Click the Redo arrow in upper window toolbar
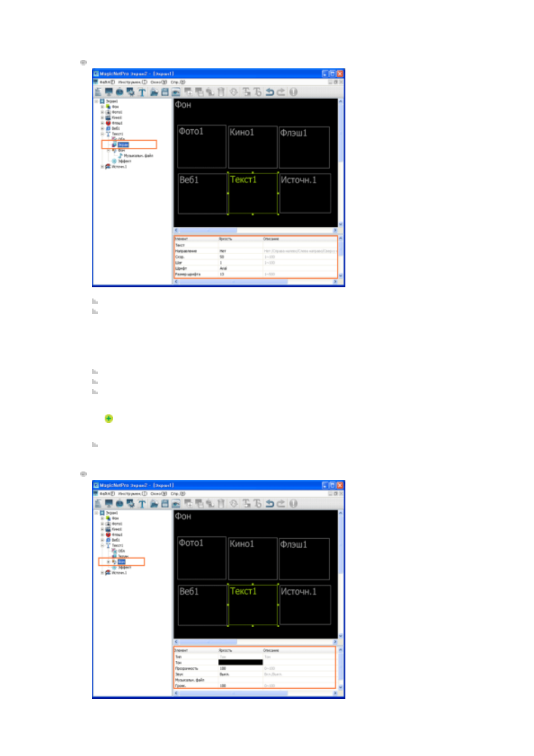Image resolution: width=534 pixels, height=756 pixels. (x=280, y=92)
